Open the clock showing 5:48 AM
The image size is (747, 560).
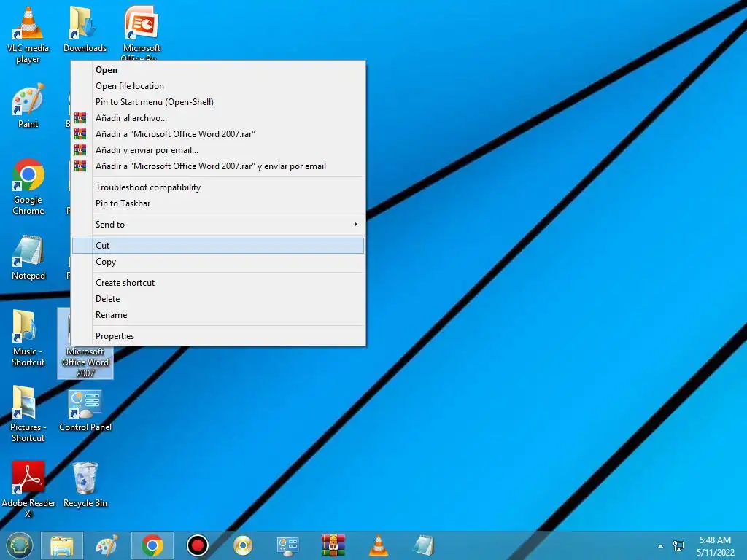pos(715,545)
